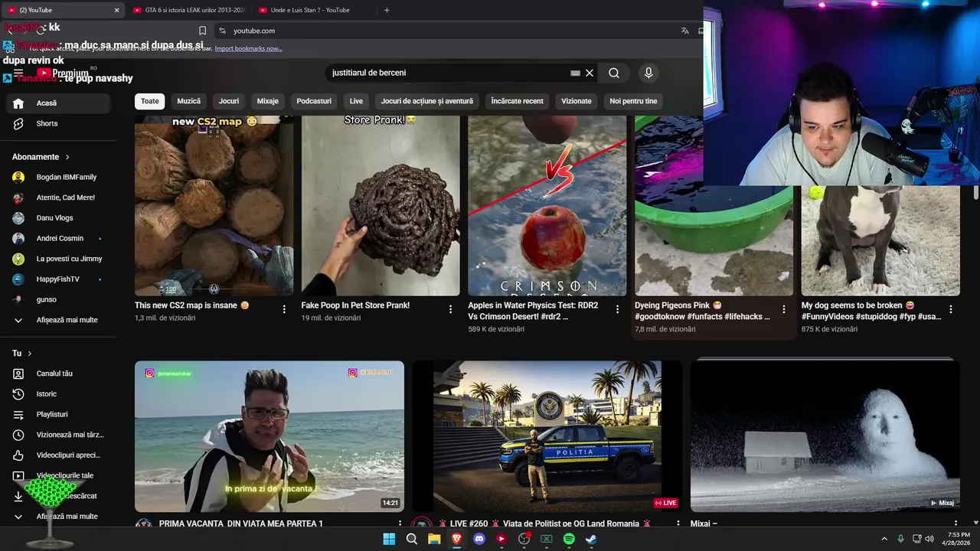The image size is (980, 551).
Task: Open File Explorer from the taskbar
Action: point(434,539)
